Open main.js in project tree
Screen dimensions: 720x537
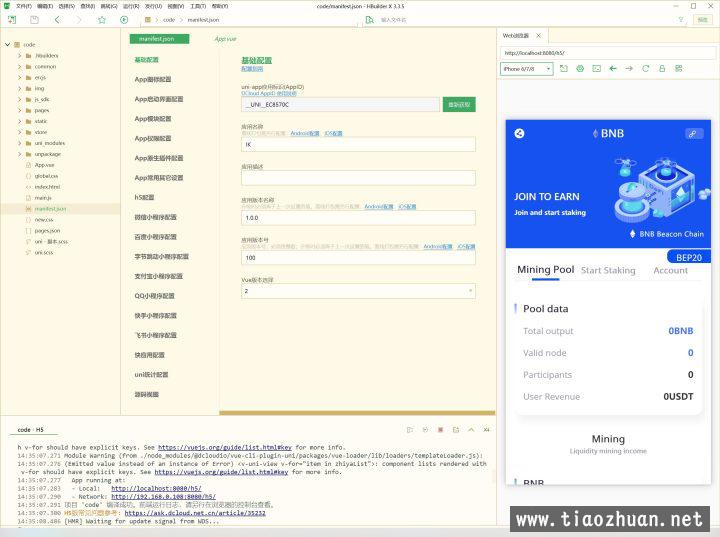click(x=43, y=198)
